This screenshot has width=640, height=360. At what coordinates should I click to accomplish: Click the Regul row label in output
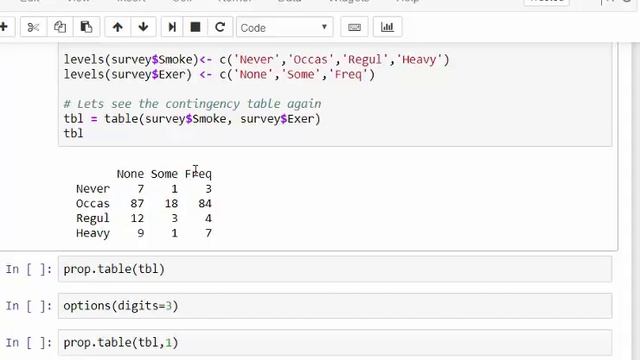pyautogui.click(x=93, y=218)
